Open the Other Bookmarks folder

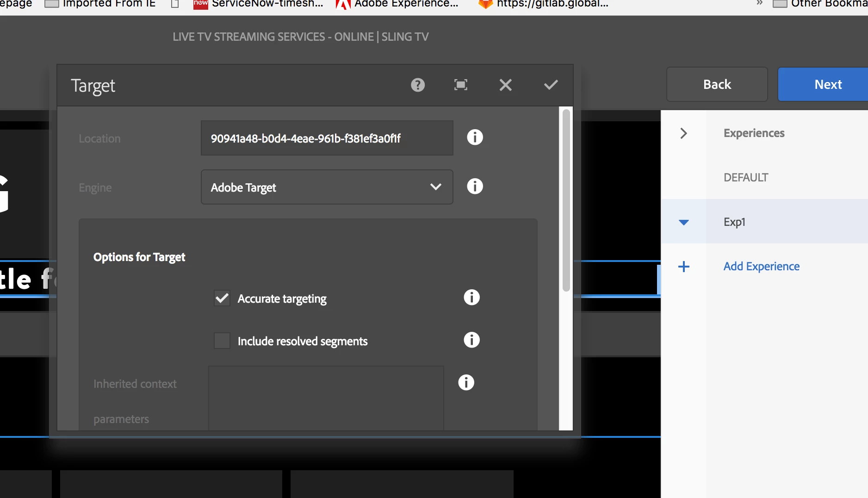point(820,4)
